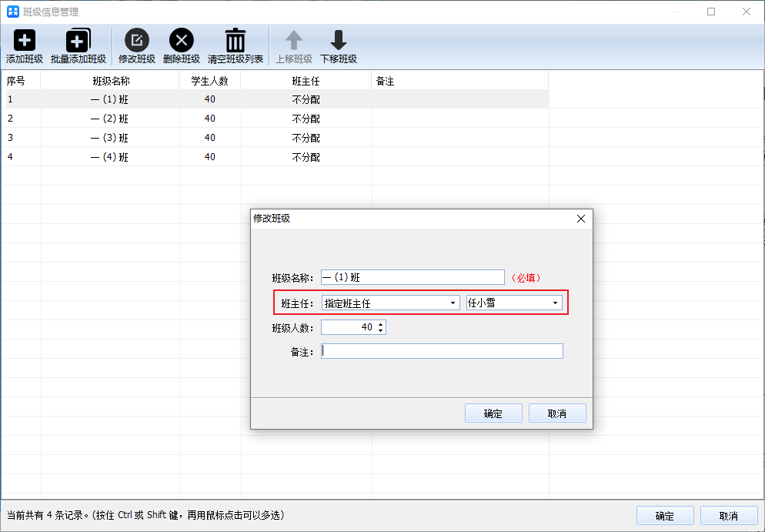Click 确定 at the main window bottom
Image resolution: width=765 pixels, height=532 pixels.
click(665, 516)
